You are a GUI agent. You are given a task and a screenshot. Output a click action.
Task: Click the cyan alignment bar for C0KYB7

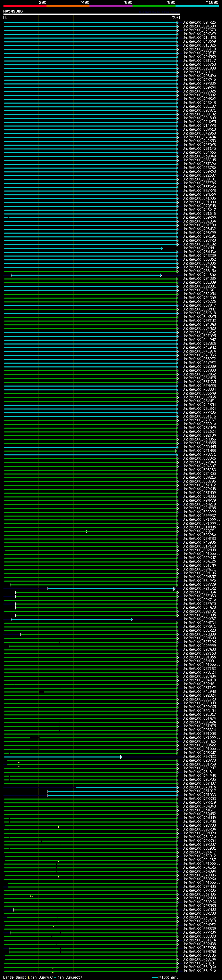click(72, 619)
